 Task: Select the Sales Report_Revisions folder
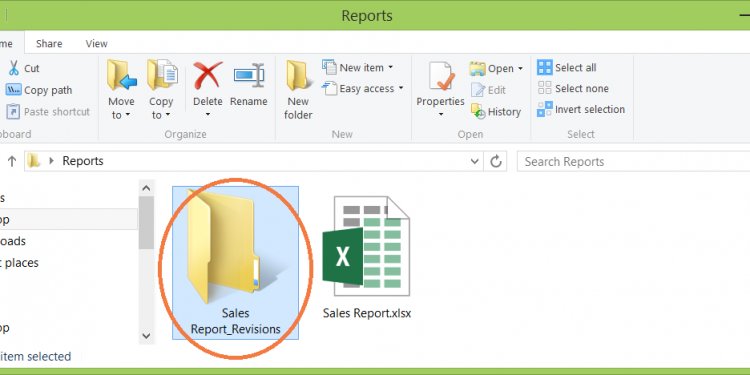[235, 263]
